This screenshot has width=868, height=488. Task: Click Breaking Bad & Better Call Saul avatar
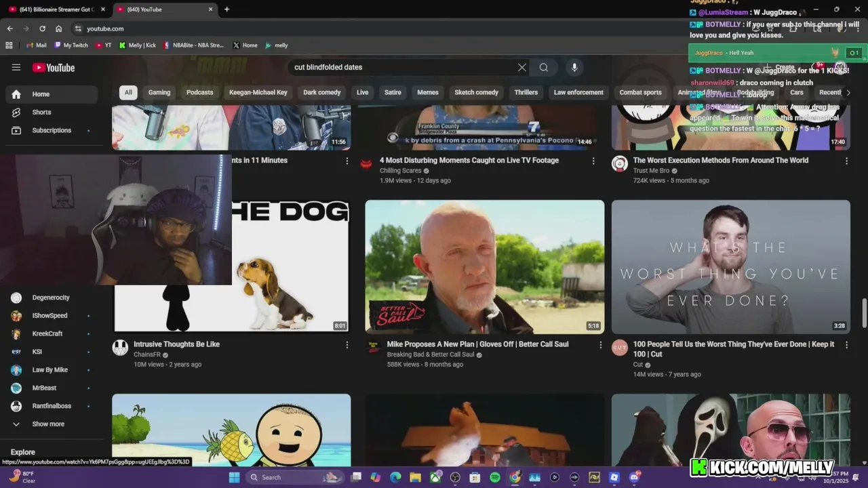(373, 348)
